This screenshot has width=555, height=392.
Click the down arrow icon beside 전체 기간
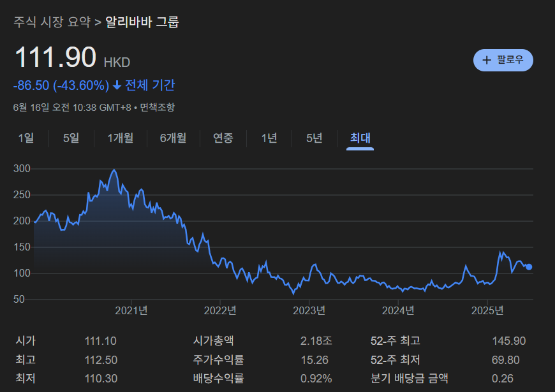[117, 85]
